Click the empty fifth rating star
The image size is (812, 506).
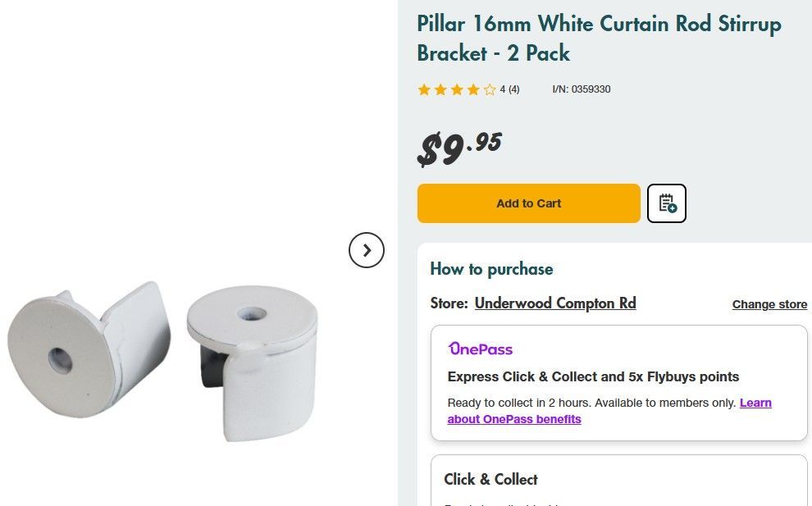(490, 89)
